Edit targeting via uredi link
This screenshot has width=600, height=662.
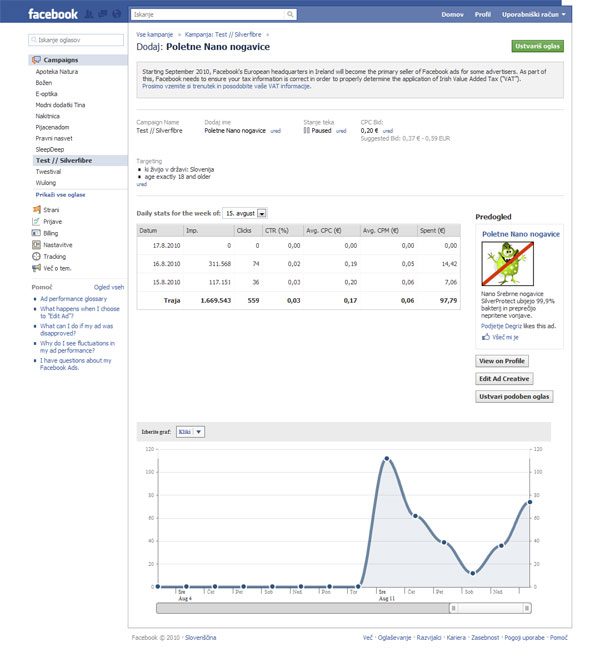click(x=141, y=184)
